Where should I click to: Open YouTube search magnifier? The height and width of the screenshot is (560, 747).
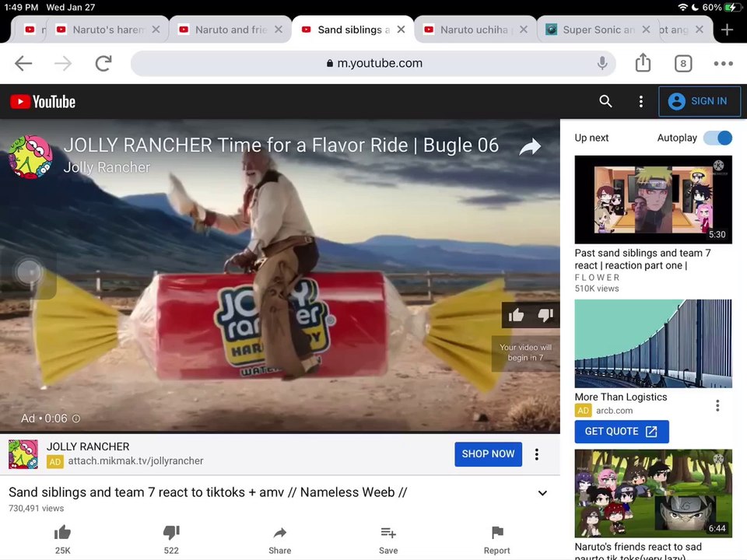(605, 101)
